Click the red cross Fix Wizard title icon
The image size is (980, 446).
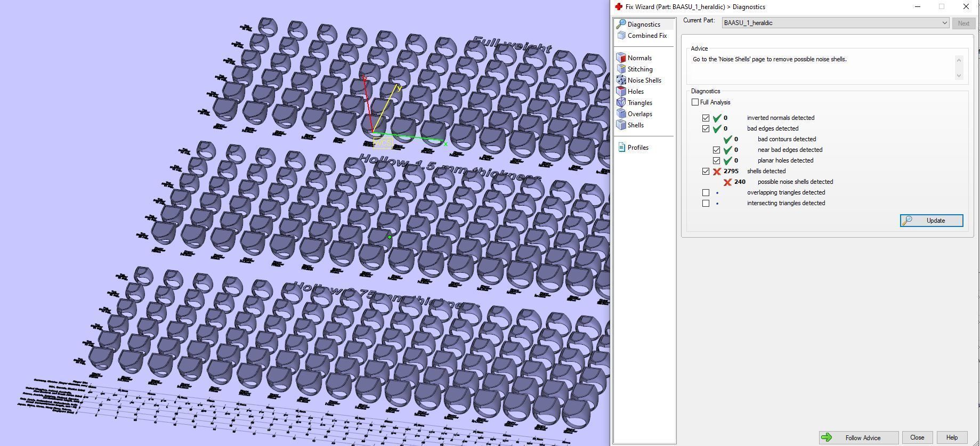click(x=619, y=6)
